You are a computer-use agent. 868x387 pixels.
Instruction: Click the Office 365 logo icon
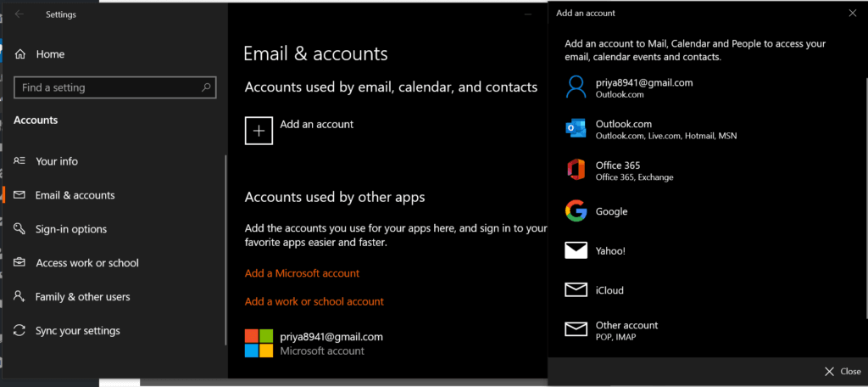point(576,169)
